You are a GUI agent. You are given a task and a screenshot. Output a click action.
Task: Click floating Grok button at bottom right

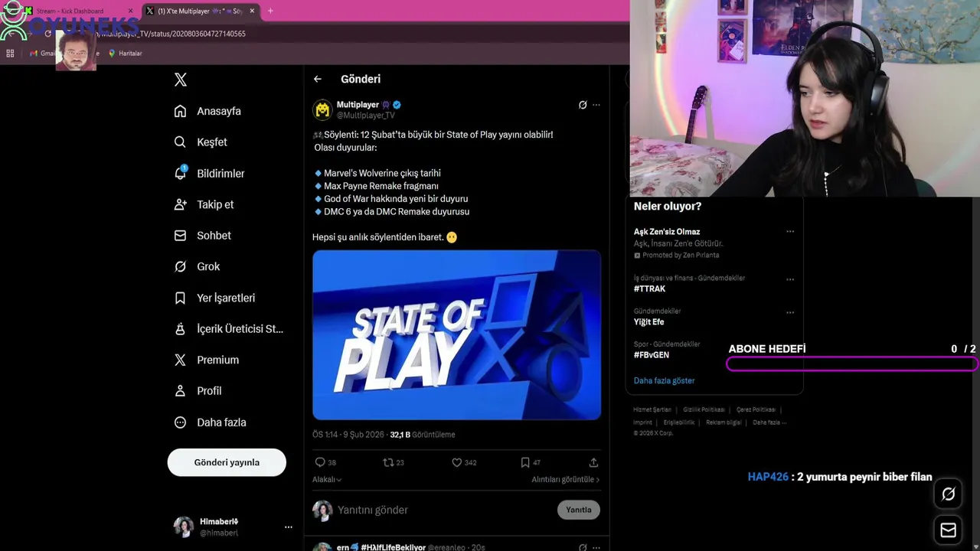tap(949, 494)
